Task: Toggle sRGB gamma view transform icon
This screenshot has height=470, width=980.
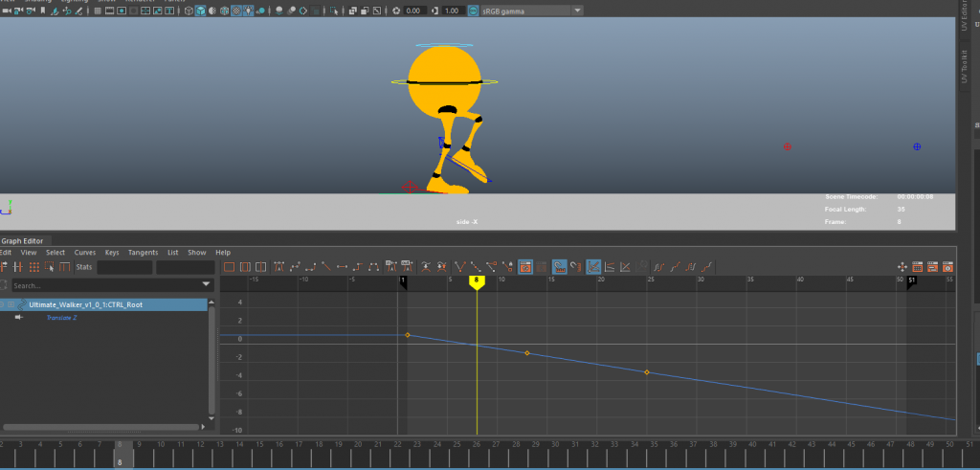Action: pos(473,11)
